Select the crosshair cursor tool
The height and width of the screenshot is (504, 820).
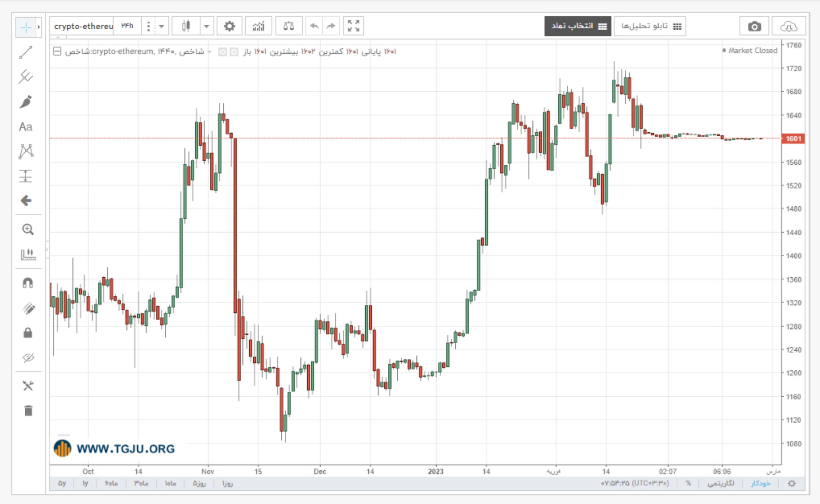25,27
